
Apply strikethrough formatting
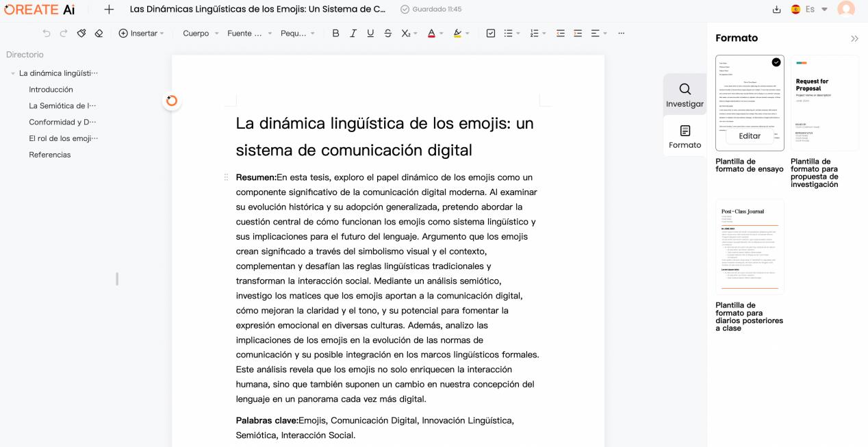click(x=388, y=34)
